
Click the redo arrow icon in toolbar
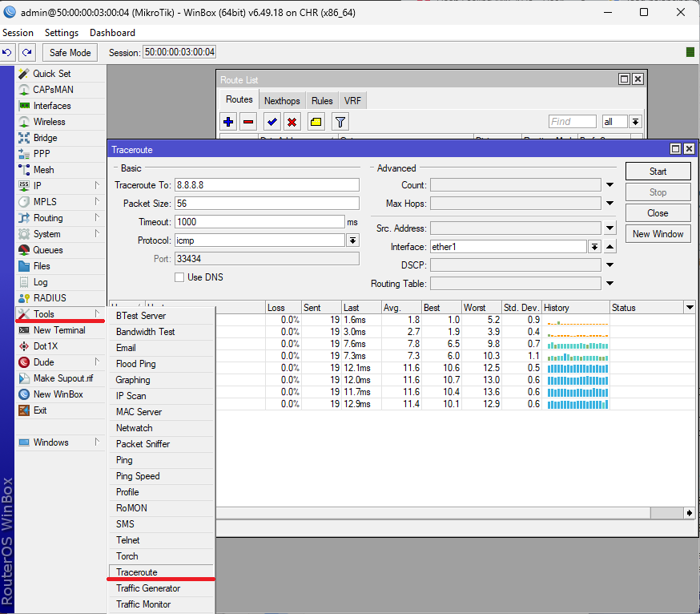point(27,53)
